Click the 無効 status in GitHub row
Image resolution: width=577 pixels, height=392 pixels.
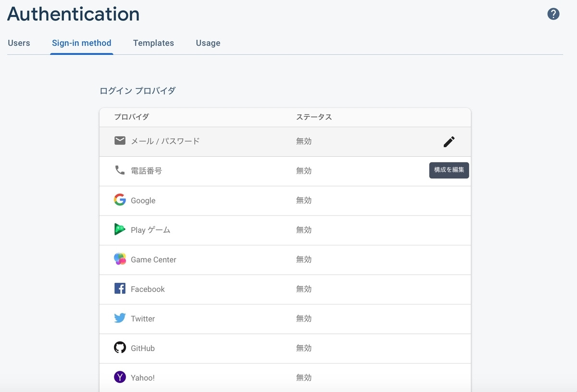click(x=304, y=348)
